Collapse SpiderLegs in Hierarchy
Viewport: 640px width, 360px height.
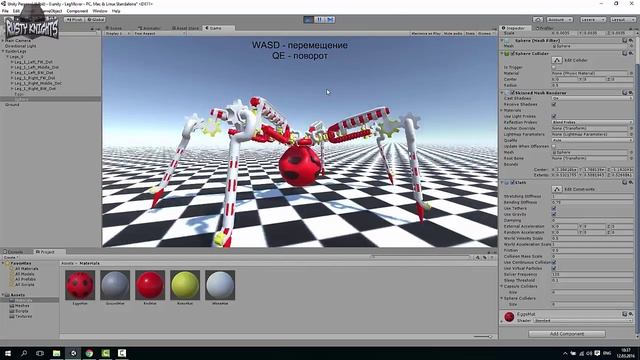click(3, 51)
